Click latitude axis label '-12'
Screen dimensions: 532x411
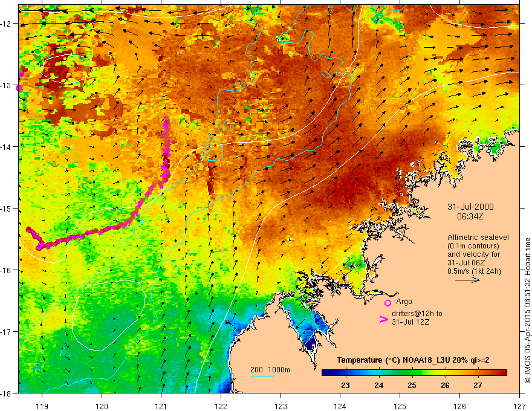(x=7, y=24)
